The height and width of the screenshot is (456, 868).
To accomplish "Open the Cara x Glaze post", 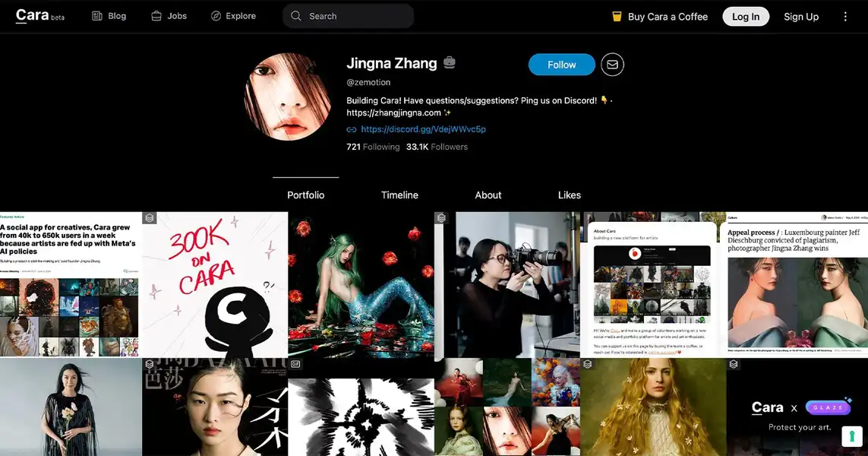I will pos(797,407).
